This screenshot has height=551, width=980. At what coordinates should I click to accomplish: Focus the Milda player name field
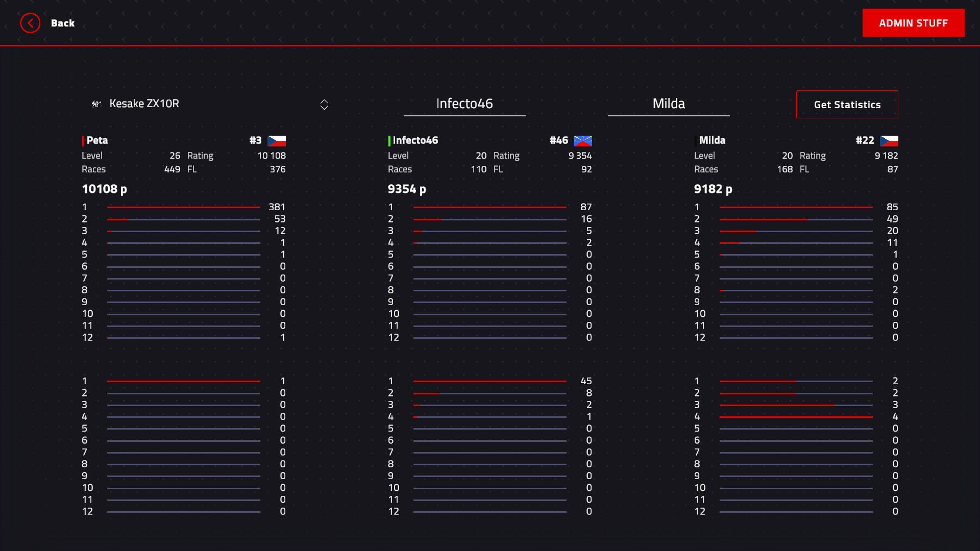pyautogui.click(x=669, y=104)
